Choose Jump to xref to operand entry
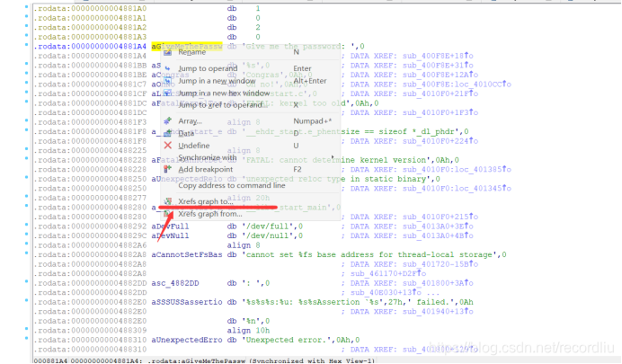This screenshot has height=364, width=622. point(222,105)
